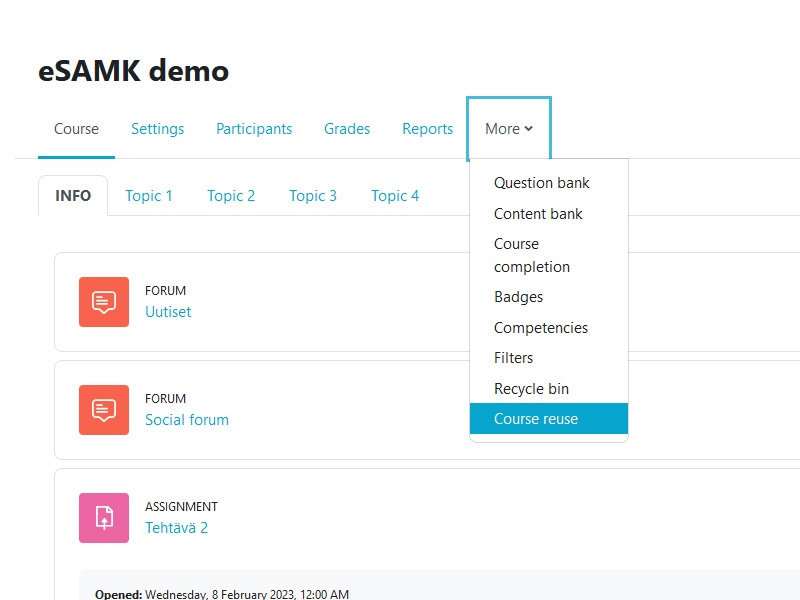Open Badges from the menu
The width and height of the screenshot is (800, 600).
pos(548,297)
